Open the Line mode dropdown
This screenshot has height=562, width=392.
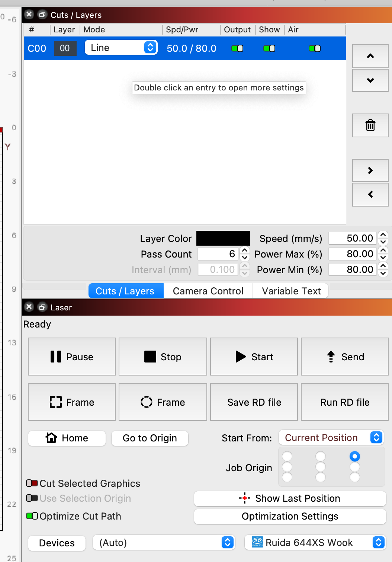pyautogui.click(x=121, y=48)
